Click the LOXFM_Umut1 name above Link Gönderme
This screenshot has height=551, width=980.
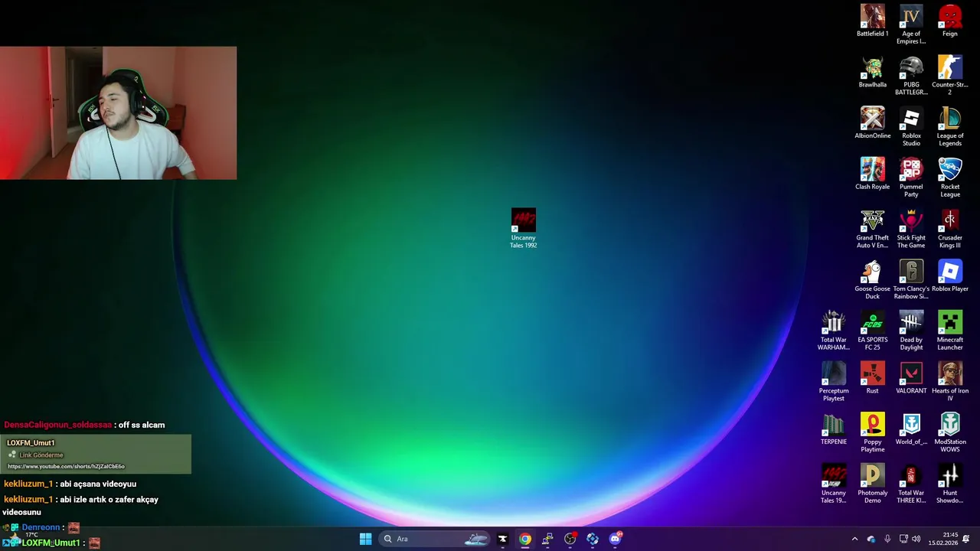click(x=31, y=442)
